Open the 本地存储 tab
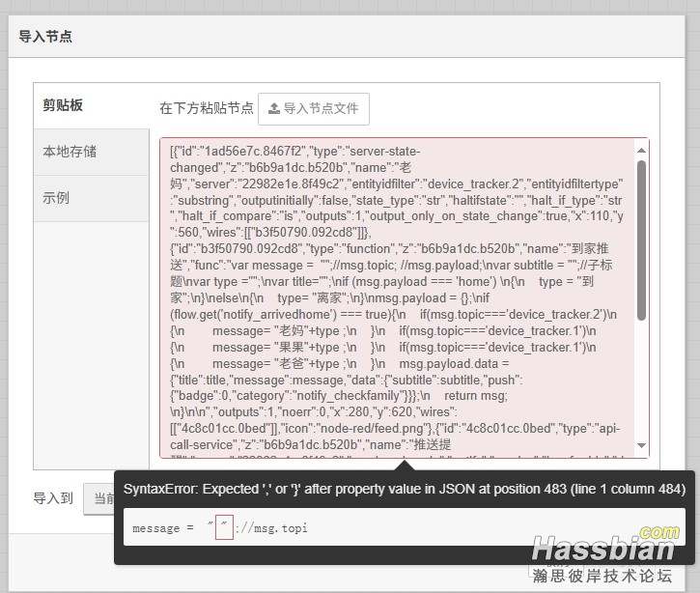700x593 pixels. (x=91, y=152)
